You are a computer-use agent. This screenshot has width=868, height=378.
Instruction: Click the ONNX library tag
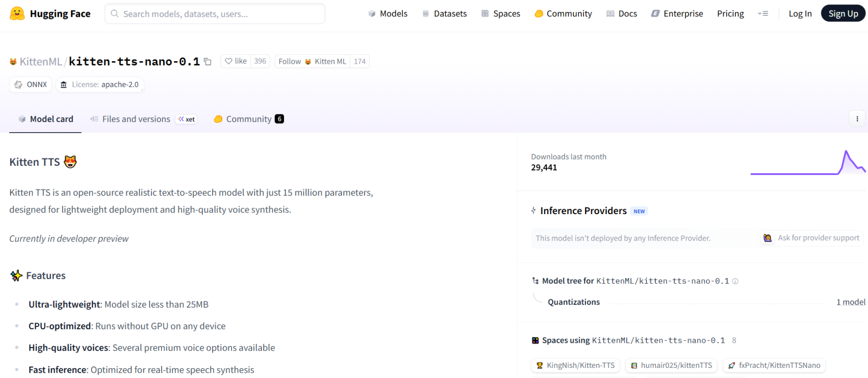[x=31, y=84]
